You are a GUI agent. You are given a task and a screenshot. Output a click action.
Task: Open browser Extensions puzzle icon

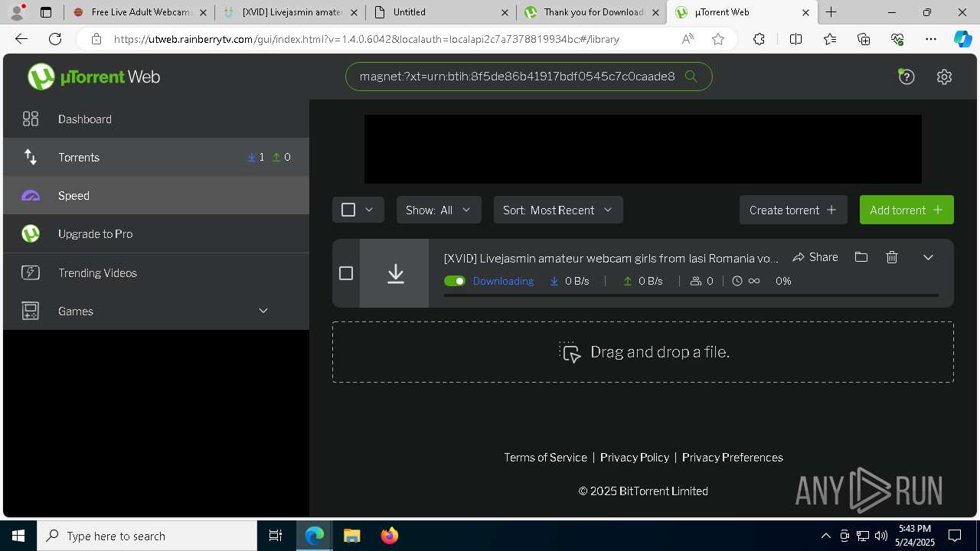759,39
